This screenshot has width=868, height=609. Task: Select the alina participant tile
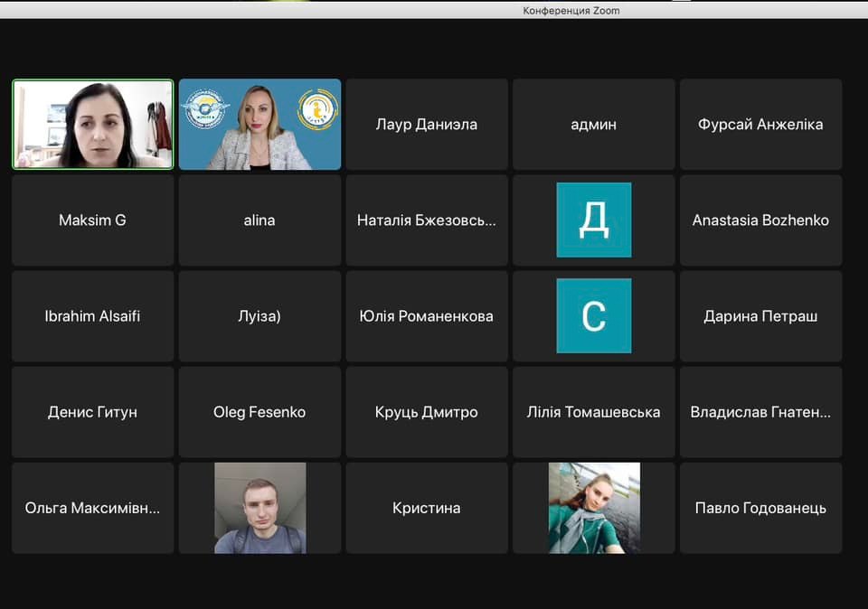[259, 220]
